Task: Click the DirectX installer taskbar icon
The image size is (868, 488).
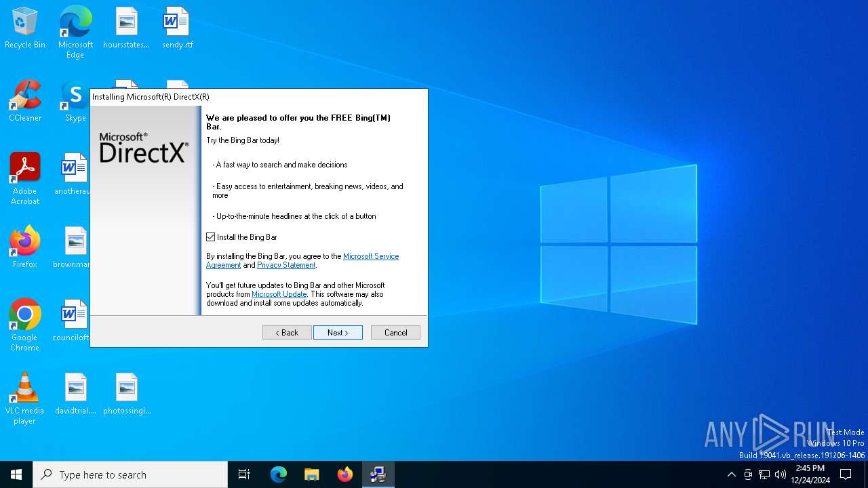Action: (378, 474)
